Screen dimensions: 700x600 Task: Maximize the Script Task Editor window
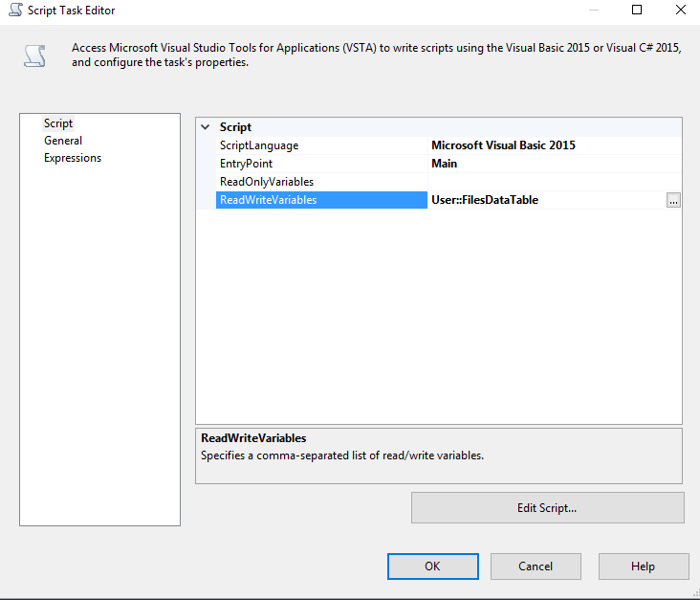pos(637,10)
